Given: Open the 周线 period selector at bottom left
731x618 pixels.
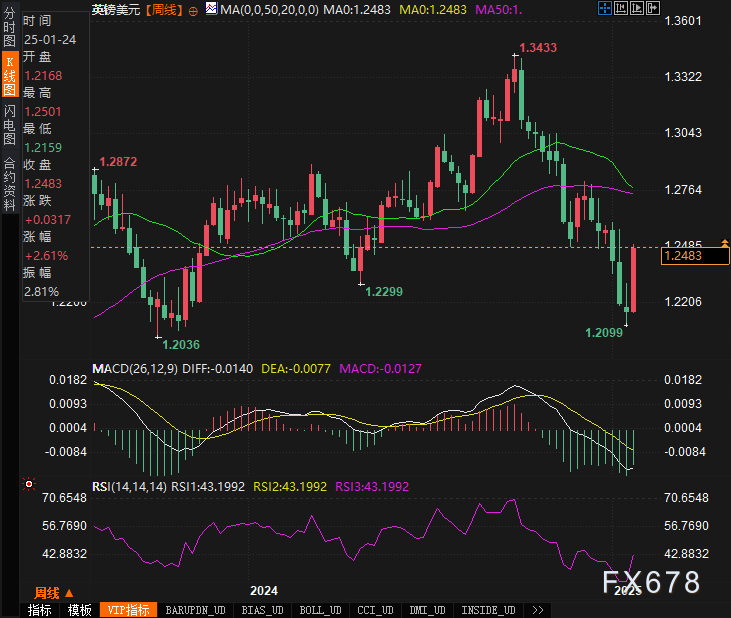Looking at the screenshot, I should [x=52, y=592].
